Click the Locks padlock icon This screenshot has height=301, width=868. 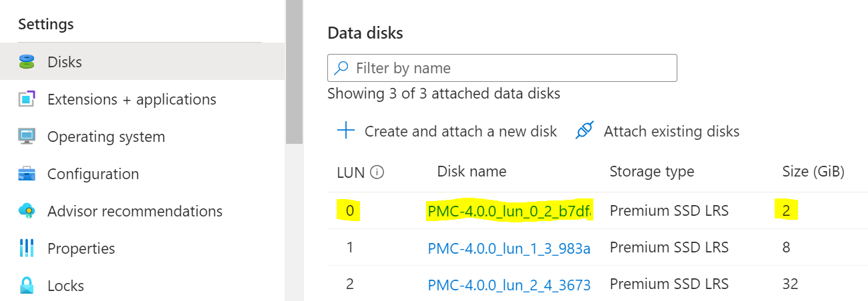26,286
